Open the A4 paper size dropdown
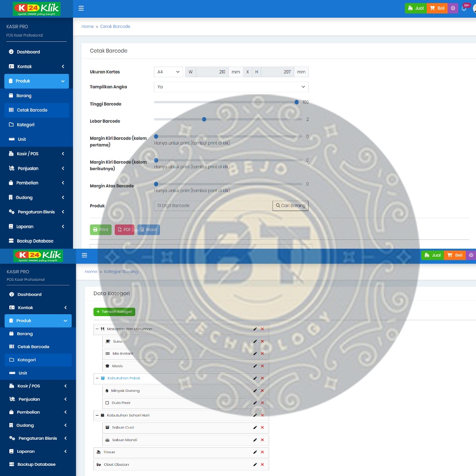The image size is (476, 476). 168,72
